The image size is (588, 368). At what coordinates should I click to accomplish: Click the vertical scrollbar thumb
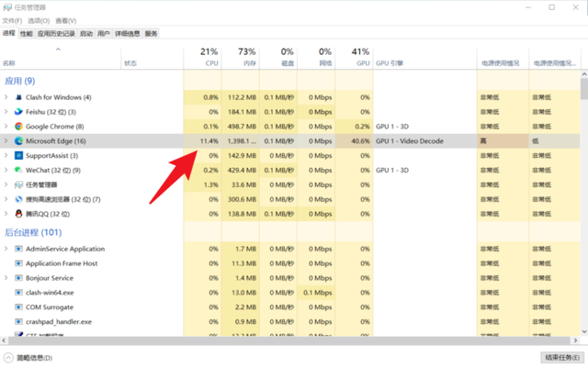584,89
